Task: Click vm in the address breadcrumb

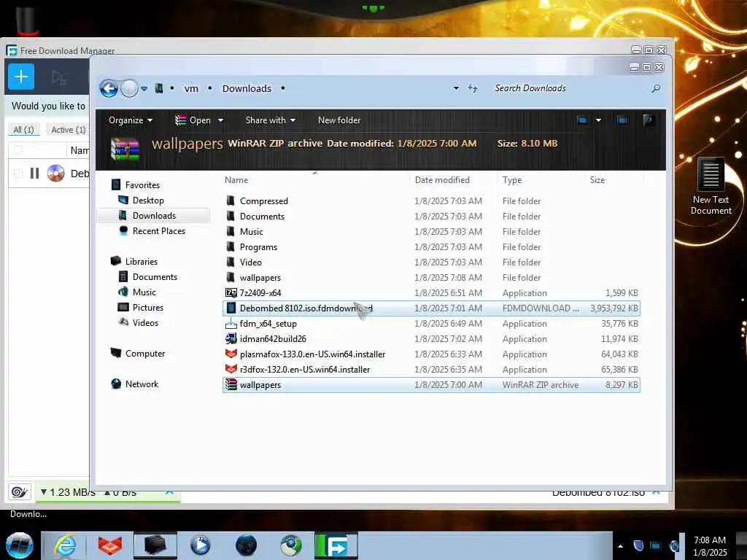Action: pyautogui.click(x=191, y=88)
